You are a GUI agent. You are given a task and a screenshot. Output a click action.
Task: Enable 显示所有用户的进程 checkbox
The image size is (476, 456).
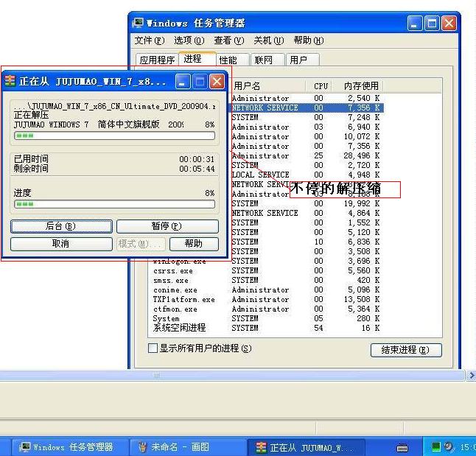coord(153,348)
